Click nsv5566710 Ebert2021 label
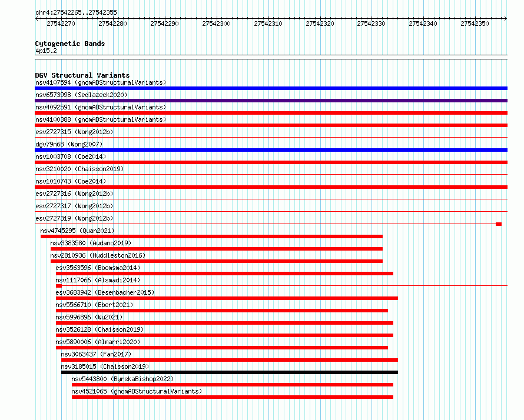The image size is (524, 420). [x=94, y=305]
